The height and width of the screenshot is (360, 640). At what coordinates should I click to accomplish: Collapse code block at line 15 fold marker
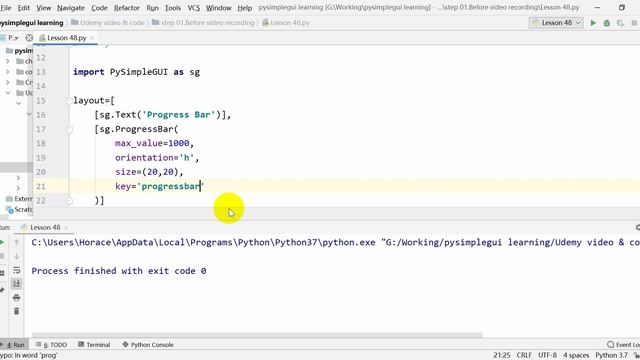pyautogui.click(x=69, y=100)
